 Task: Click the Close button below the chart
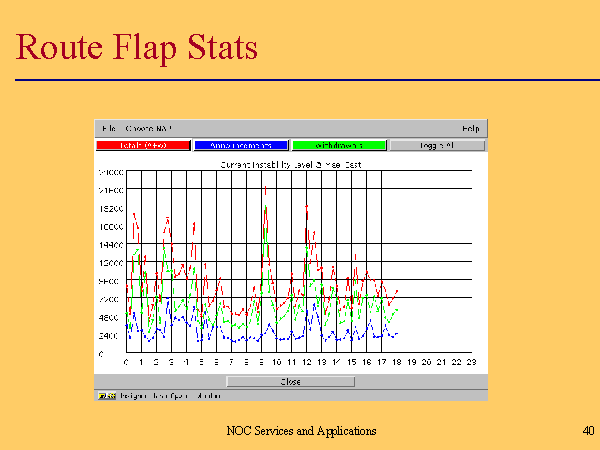(290, 381)
